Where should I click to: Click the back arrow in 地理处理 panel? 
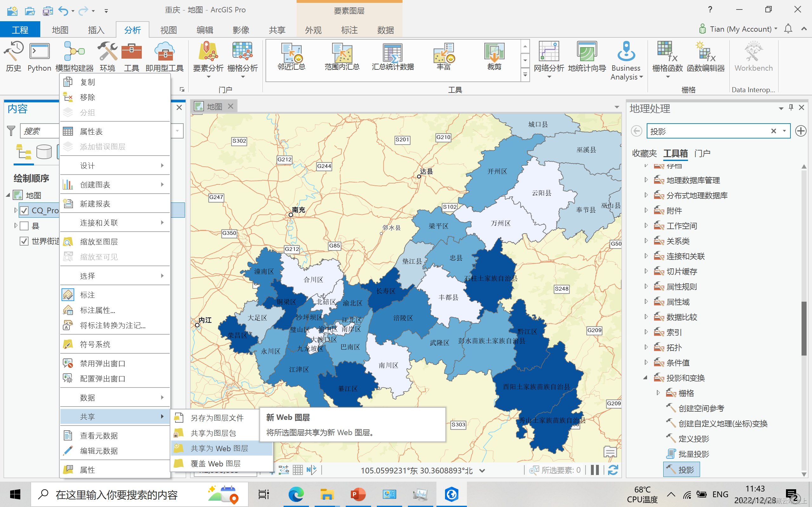coord(636,131)
